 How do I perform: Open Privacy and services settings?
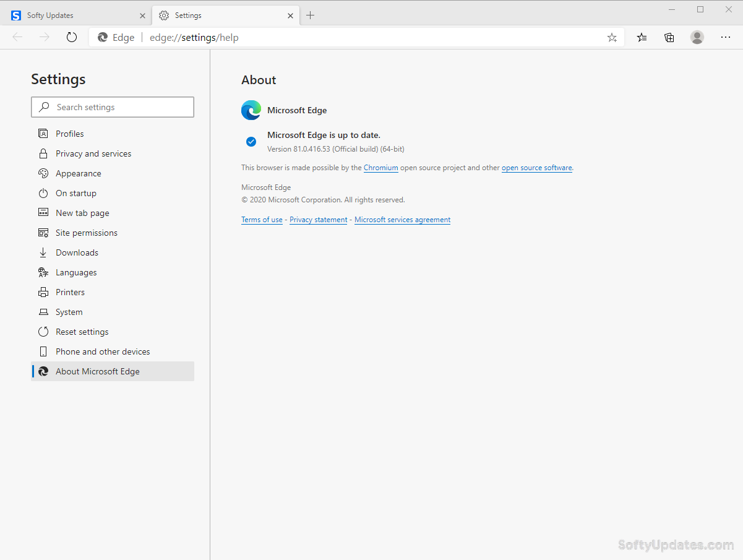[x=113, y=153]
